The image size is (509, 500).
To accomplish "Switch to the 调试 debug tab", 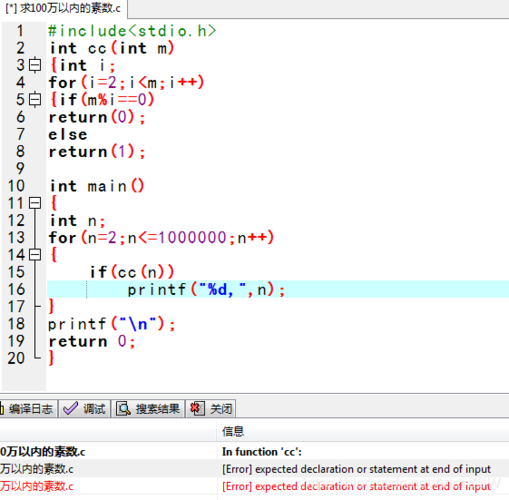I will 85,409.
